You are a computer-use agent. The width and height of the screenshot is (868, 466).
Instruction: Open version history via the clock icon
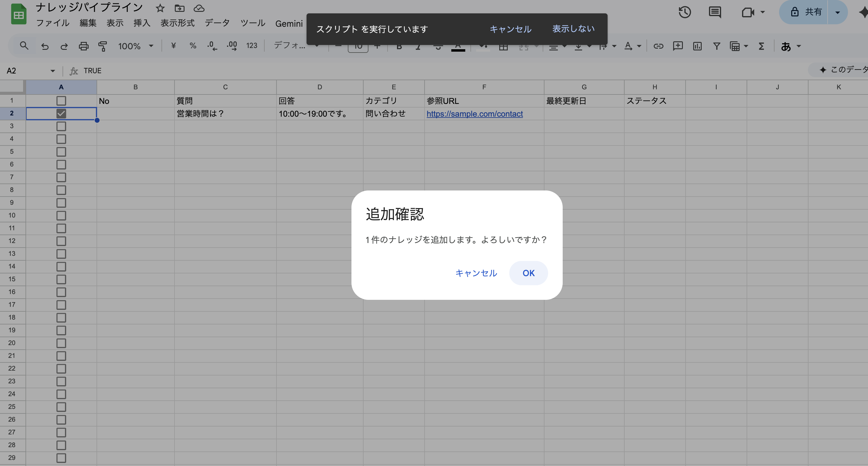tap(684, 12)
